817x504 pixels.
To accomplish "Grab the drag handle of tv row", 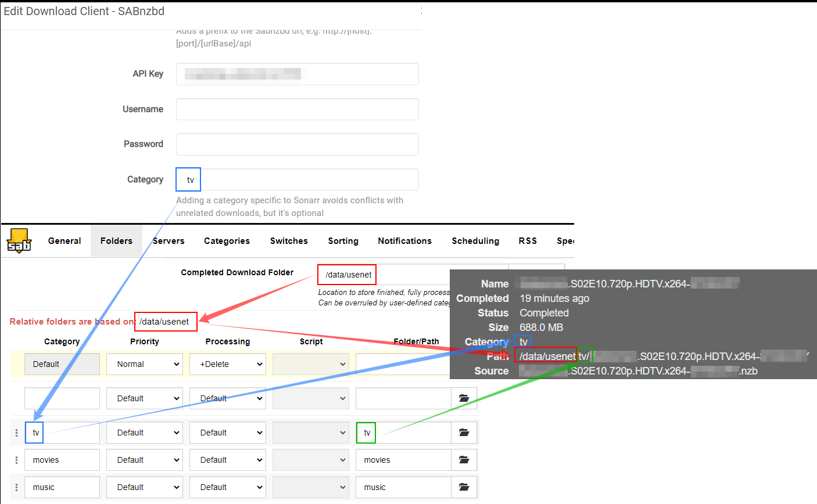I will [16, 433].
